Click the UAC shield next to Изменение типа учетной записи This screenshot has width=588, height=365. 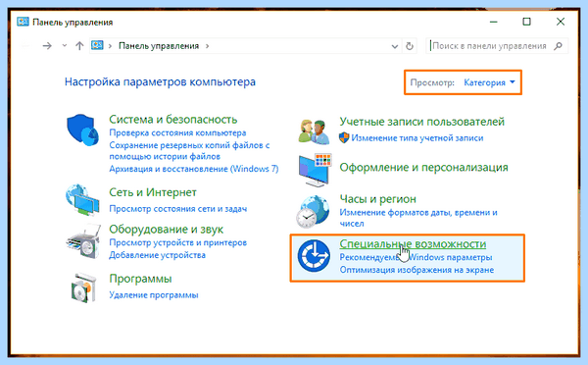tap(344, 137)
